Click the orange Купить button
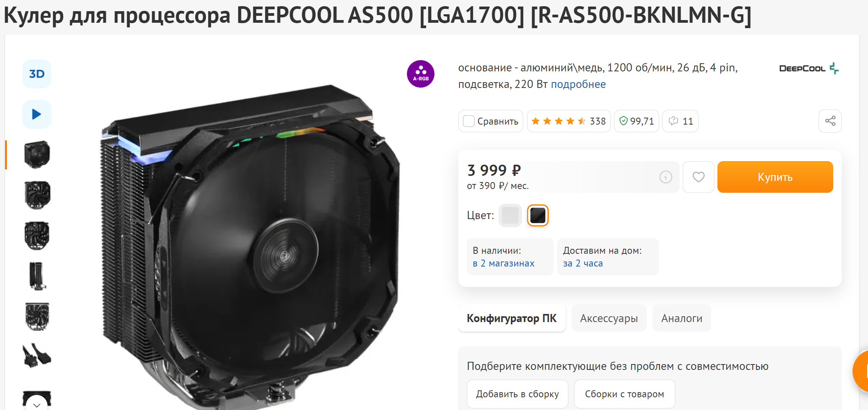This screenshot has height=410, width=868. coord(775,177)
